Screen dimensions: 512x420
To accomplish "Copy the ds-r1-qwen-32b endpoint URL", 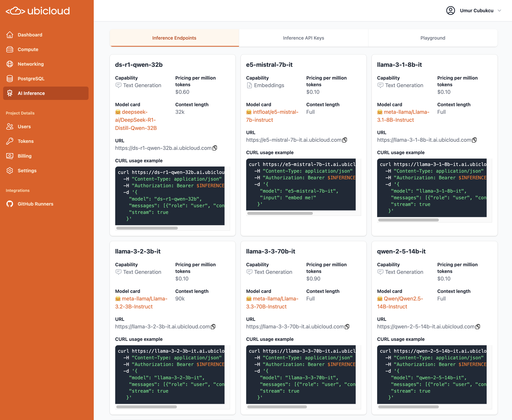I will coord(215,148).
